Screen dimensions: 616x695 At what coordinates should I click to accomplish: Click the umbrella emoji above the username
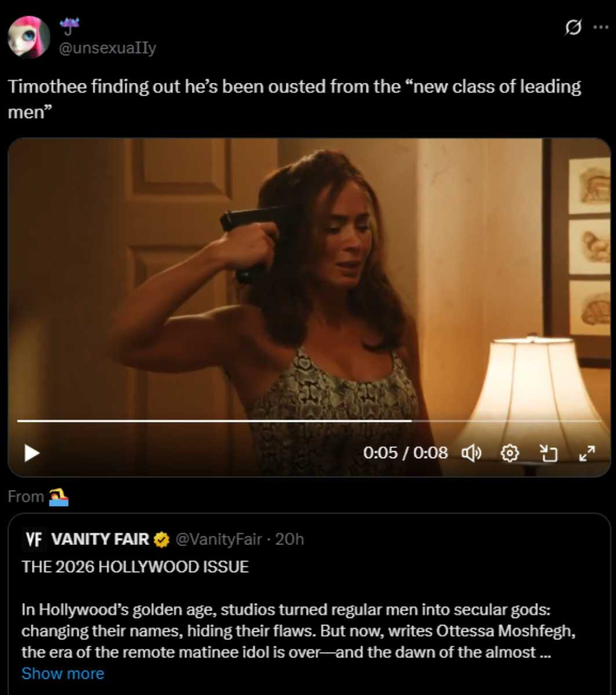click(x=70, y=25)
